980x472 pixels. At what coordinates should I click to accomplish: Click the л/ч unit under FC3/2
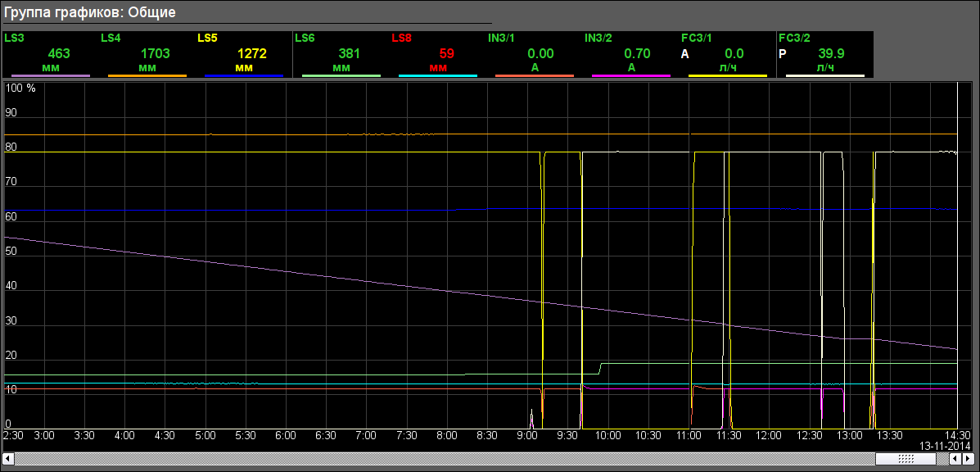(825, 67)
